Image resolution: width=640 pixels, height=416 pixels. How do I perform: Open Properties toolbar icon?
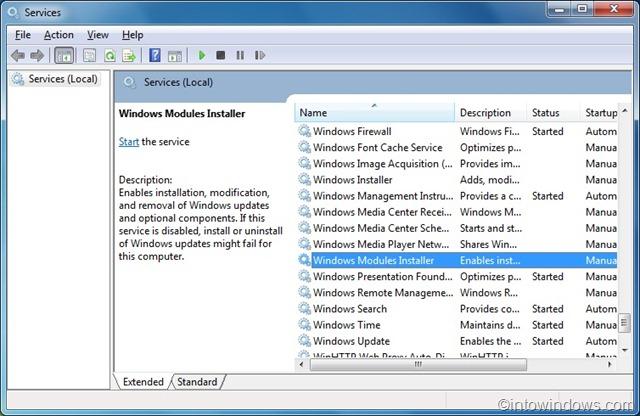[x=89, y=55]
